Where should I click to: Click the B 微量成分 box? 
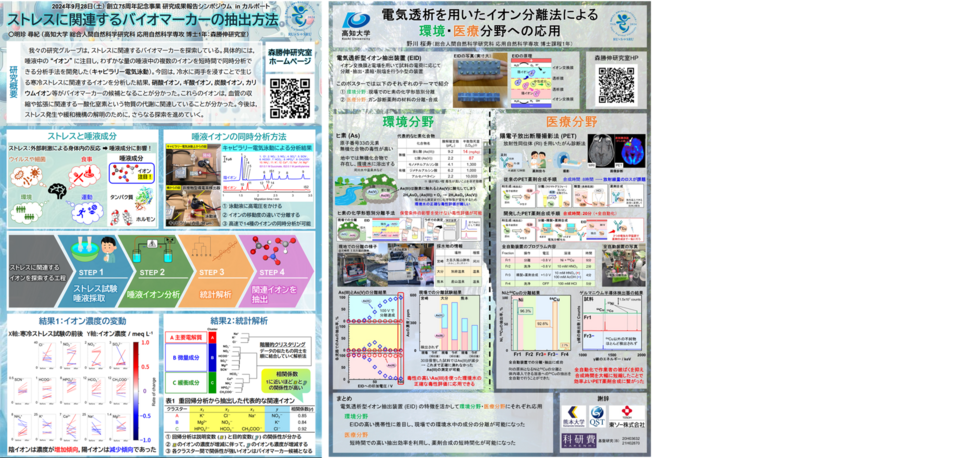187,357
